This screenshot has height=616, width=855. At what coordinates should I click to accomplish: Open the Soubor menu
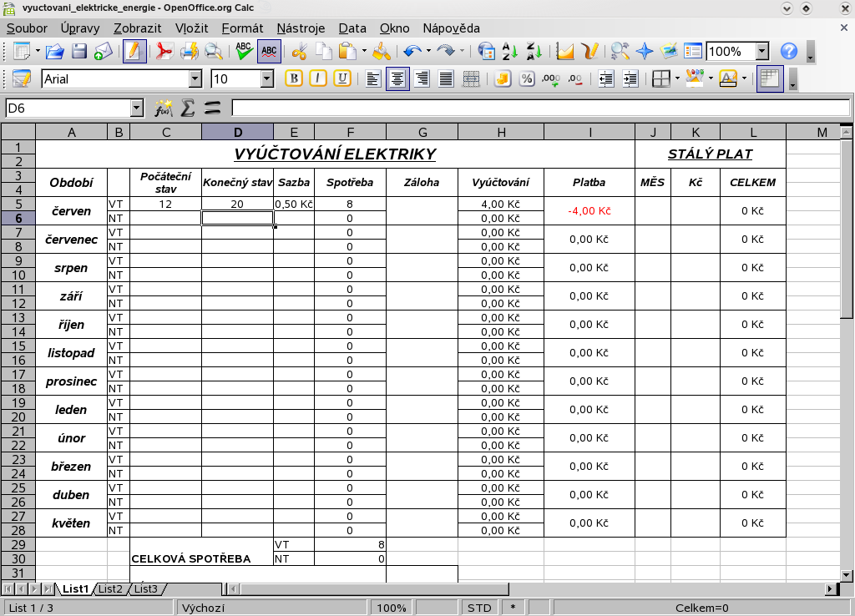tap(27, 28)
